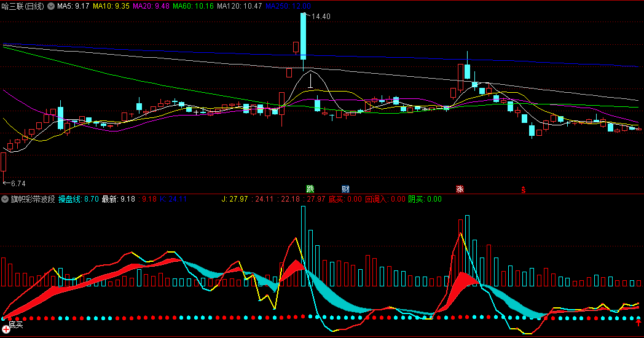
Task: Click the red up-arrow signal at bottom right
Action: pyautogui.click(x=638, y=322)
